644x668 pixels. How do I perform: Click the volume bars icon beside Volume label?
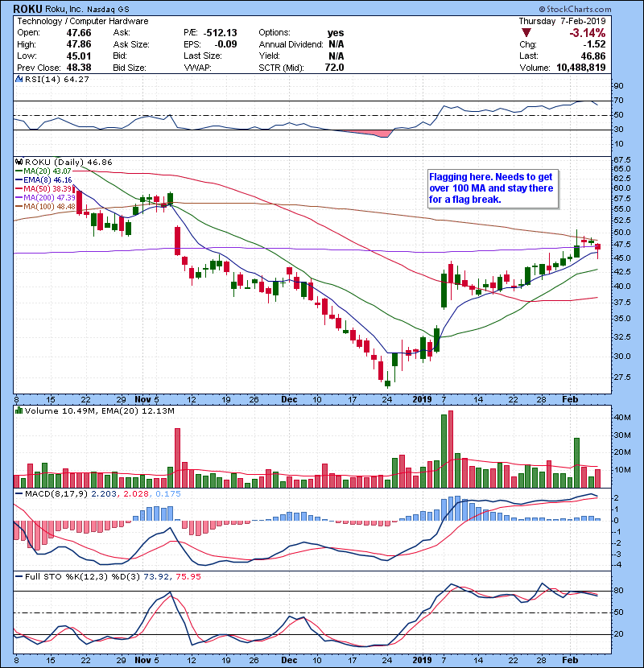point(19,410)
